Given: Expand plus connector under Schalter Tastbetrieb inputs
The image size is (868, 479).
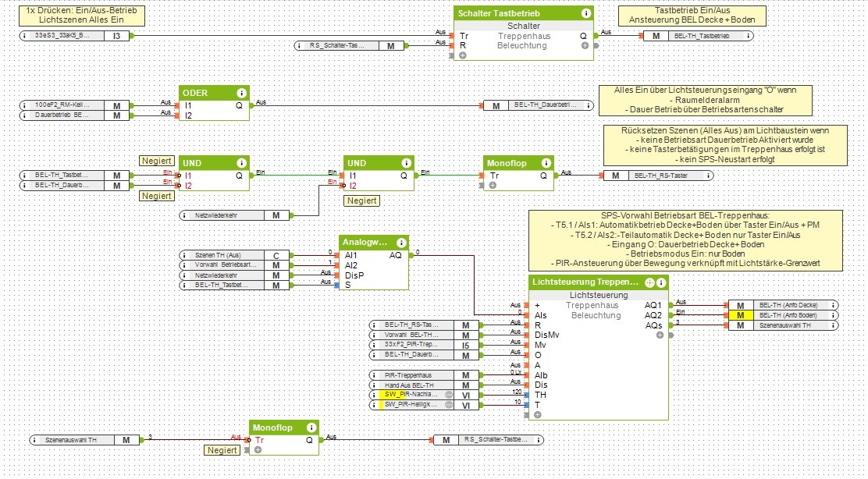Looking at the screenshot, I should coord(462,56).
